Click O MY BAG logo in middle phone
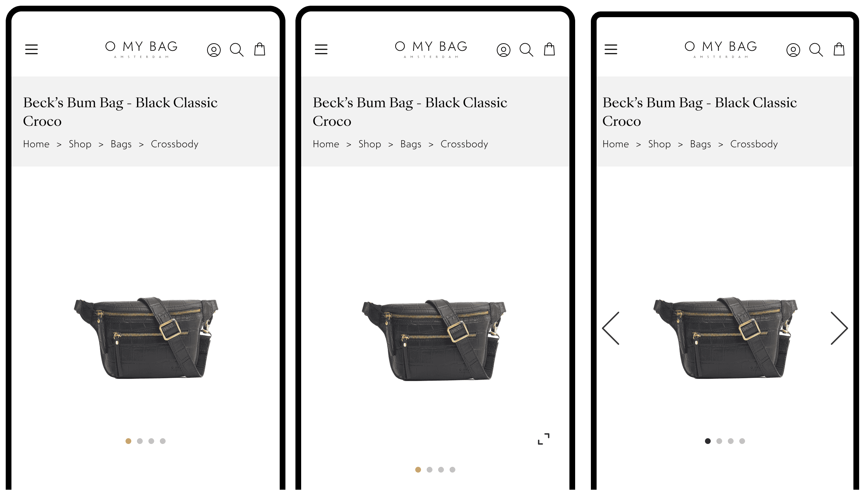The height and width of the screenshot is (504, 867). click(x=431, y=49)
